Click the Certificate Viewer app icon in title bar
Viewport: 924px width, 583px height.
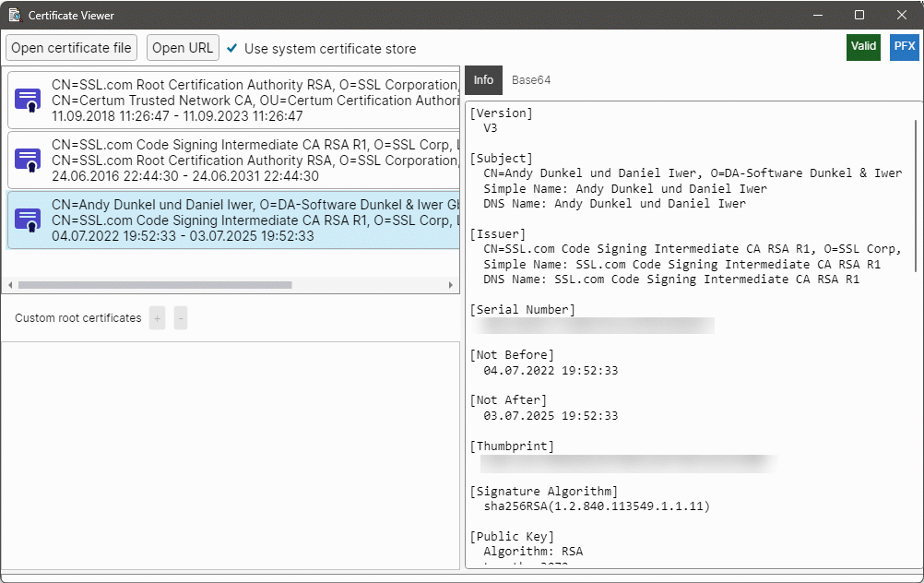coord(16,16)
